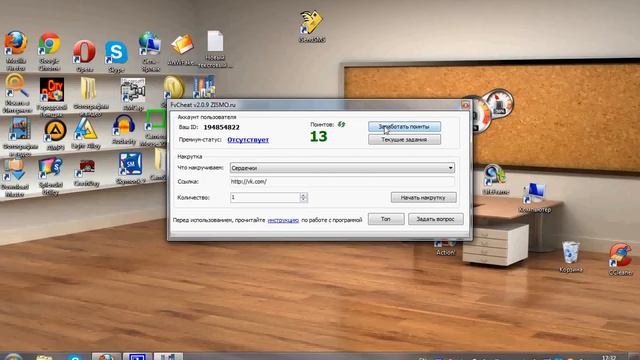Open the Компьютер desktop icon
The height and width of the screenshot is (360, 640).
click(x=534, y=193)
